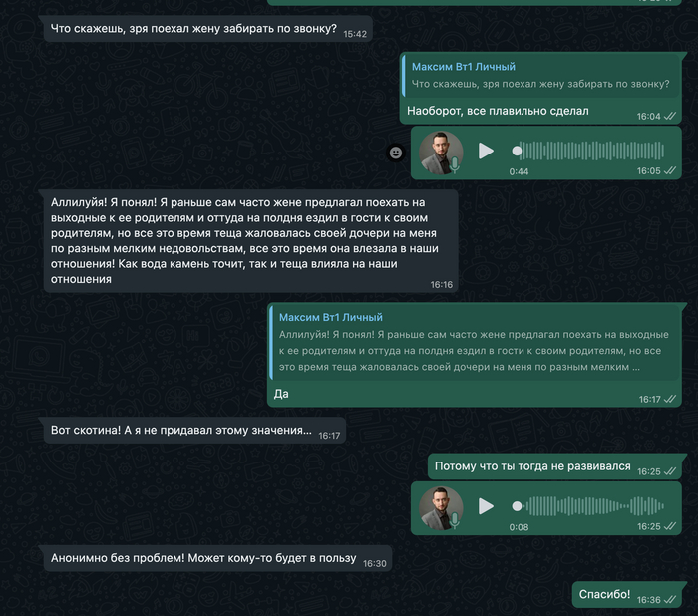Viewport: 698px width, 616px height.
Task: Play the 0:08 voice message
Action: pyautogui.click(x=486, y=506)
